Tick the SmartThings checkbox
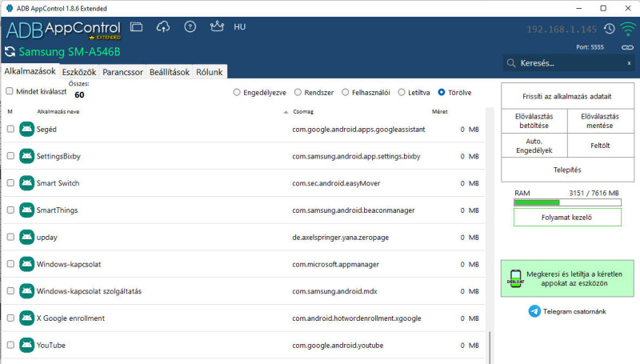 (10, 210)
